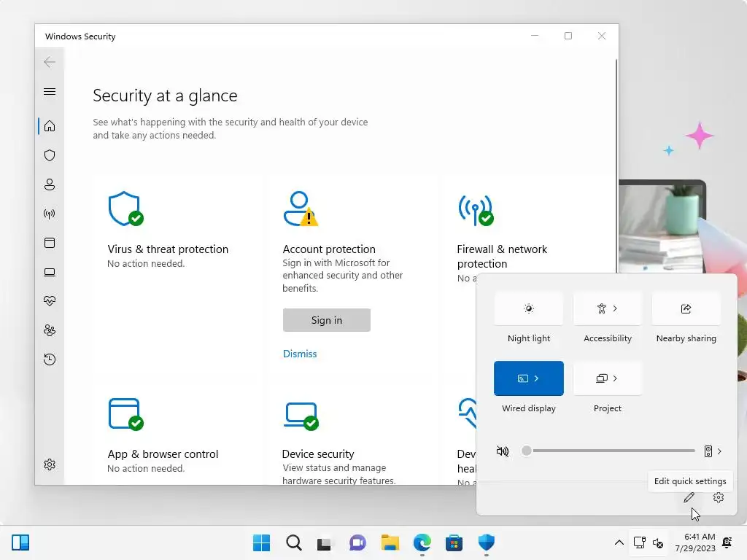
Task: Select the sound output device icon
Action: 708,451
